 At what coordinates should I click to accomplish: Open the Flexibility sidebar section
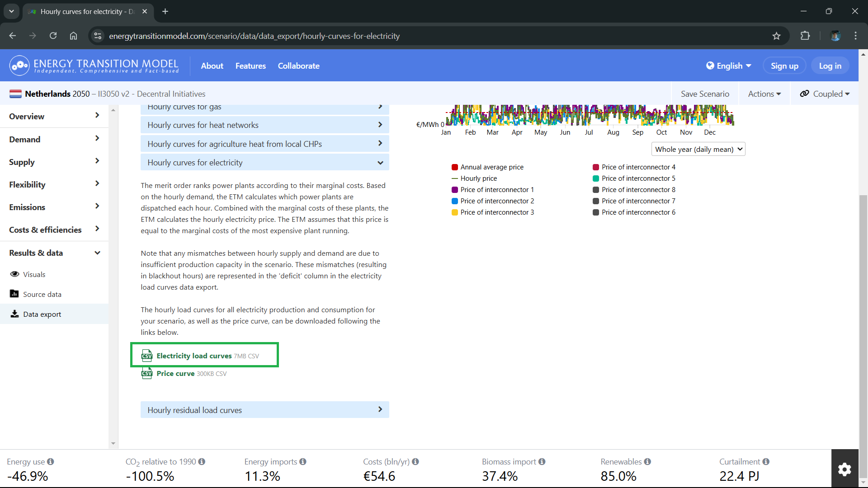(54, 184)
